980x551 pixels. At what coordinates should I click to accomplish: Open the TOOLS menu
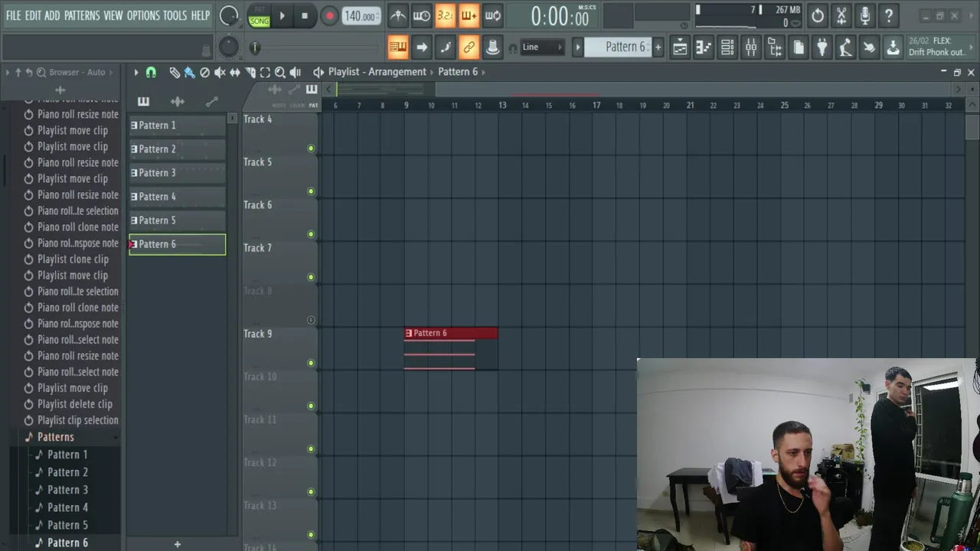tap(175, 15)
